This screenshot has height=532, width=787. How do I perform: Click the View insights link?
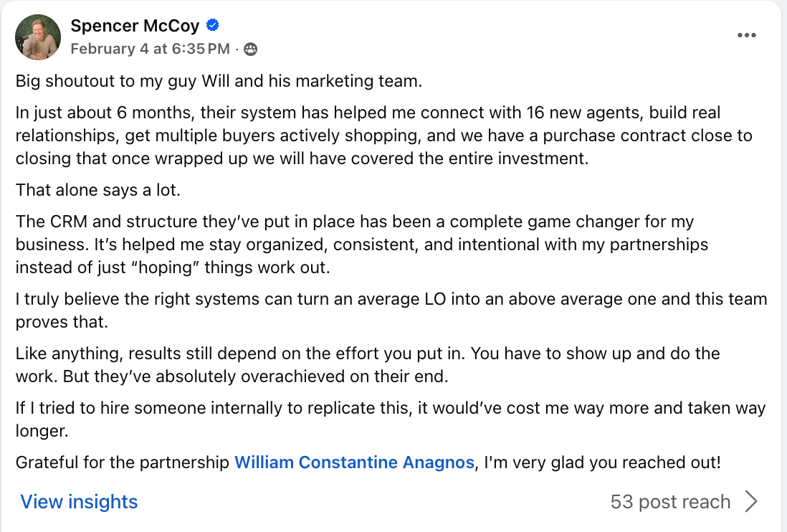(79, 501)
